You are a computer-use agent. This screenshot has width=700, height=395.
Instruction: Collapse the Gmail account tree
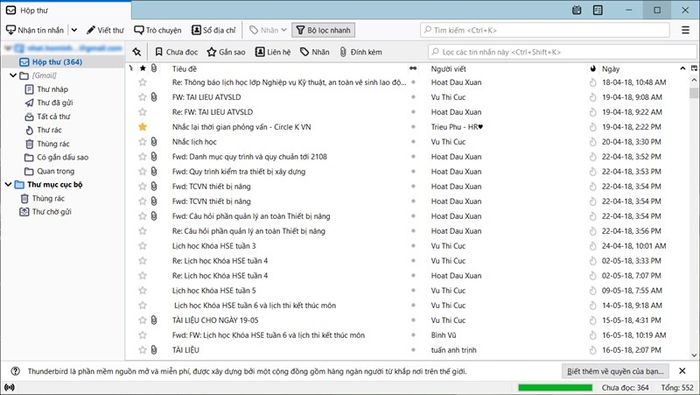click(8, 48)
